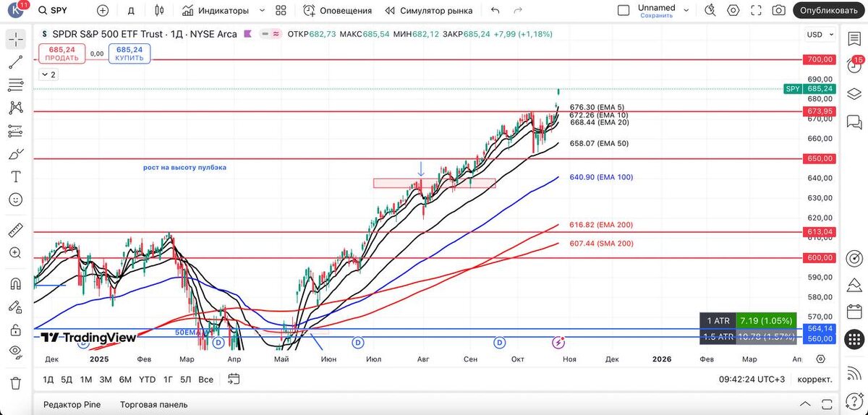Open the indicator templates grid icon

pos(281,11)
